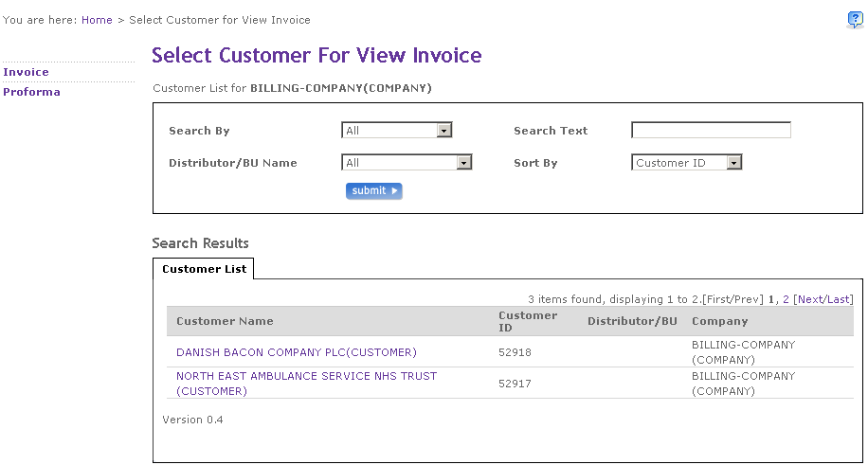Jump to the Last results page
Screen dimensions: 868x465
coord(839,299)
